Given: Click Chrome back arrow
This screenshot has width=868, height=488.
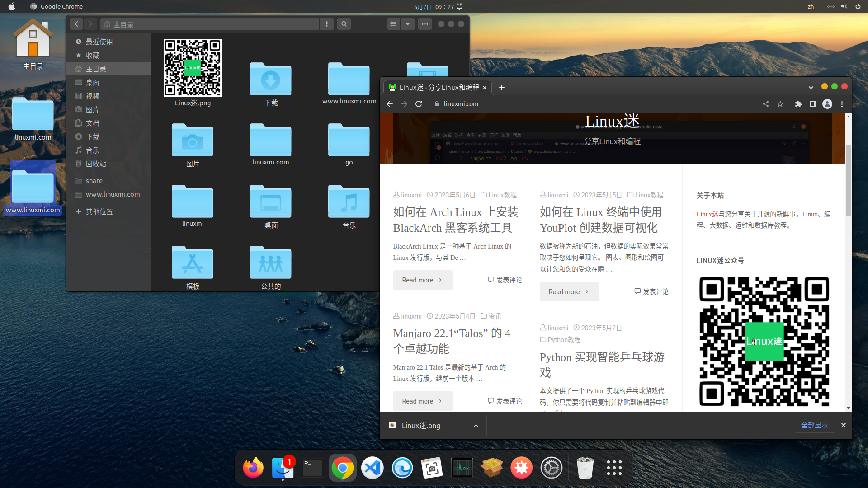Looking at the screenshot, I should pos(390,104).
